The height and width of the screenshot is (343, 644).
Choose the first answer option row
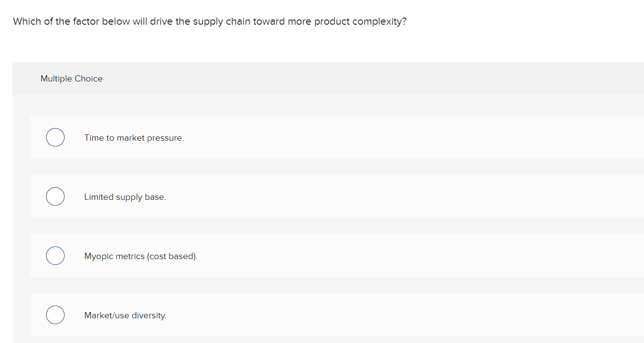pyautogui.click(x=291, y=137)
